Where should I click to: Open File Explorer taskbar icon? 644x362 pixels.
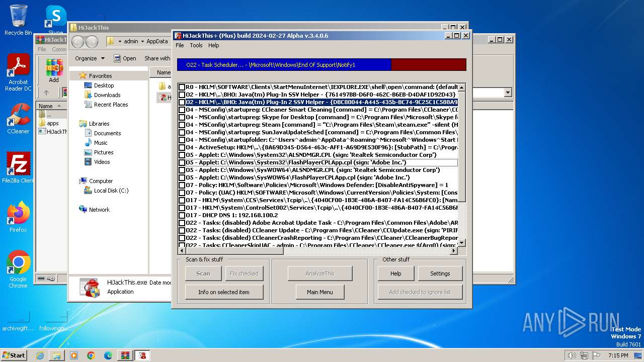(57, 355)
